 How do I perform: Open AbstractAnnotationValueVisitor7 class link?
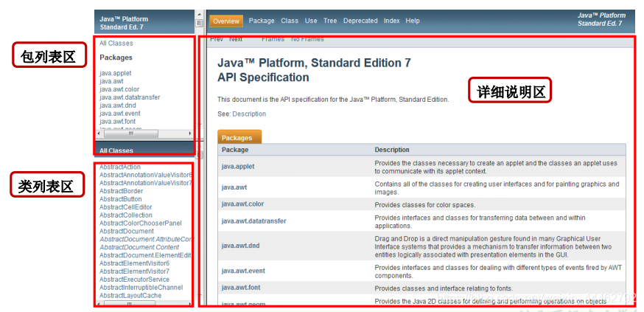pos(146,183)
